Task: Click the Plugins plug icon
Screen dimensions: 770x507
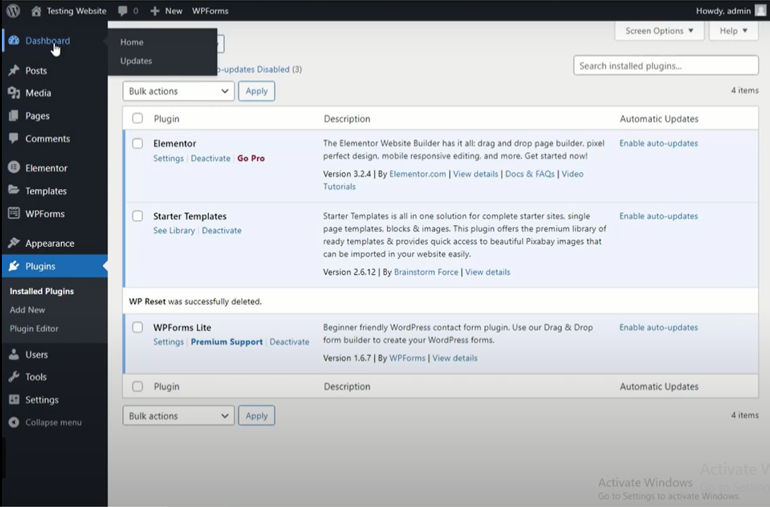Action: (14, 266)
